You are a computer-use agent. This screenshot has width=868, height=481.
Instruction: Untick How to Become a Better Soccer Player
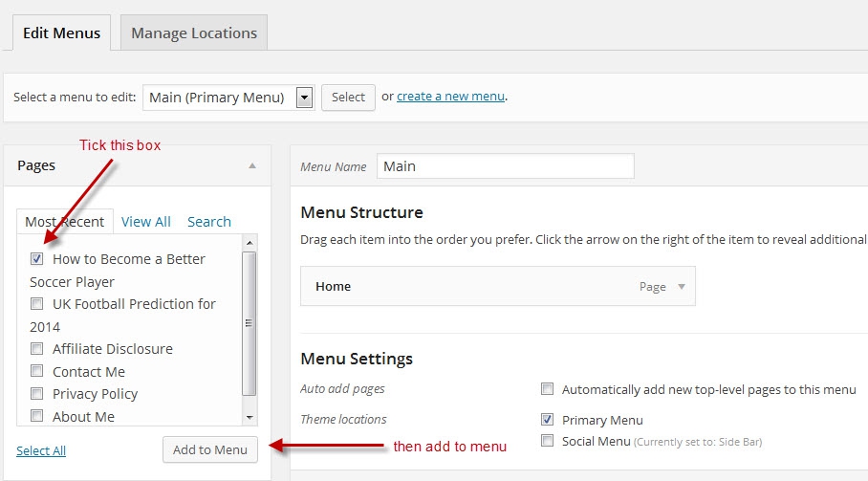pos(37,258)
